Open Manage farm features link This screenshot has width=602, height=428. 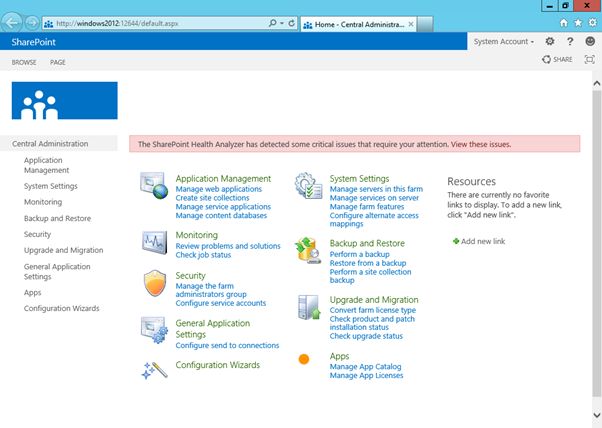pos(367,207)
